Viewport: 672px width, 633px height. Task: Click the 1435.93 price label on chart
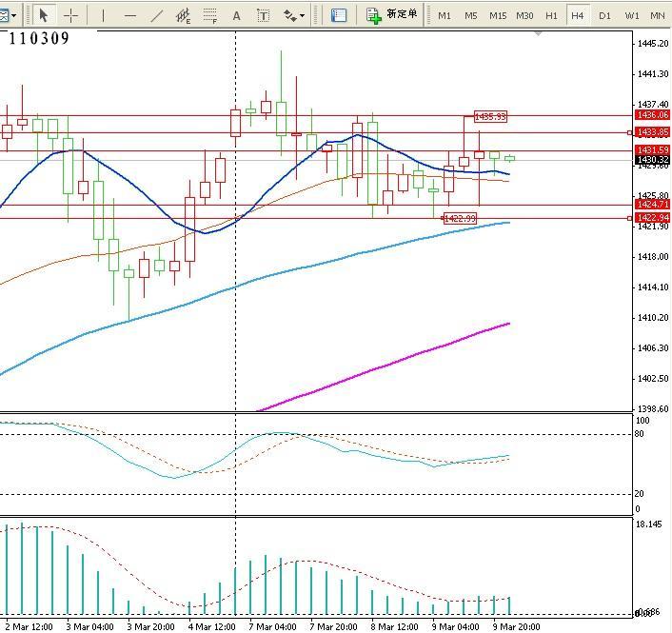pos(490,116)
